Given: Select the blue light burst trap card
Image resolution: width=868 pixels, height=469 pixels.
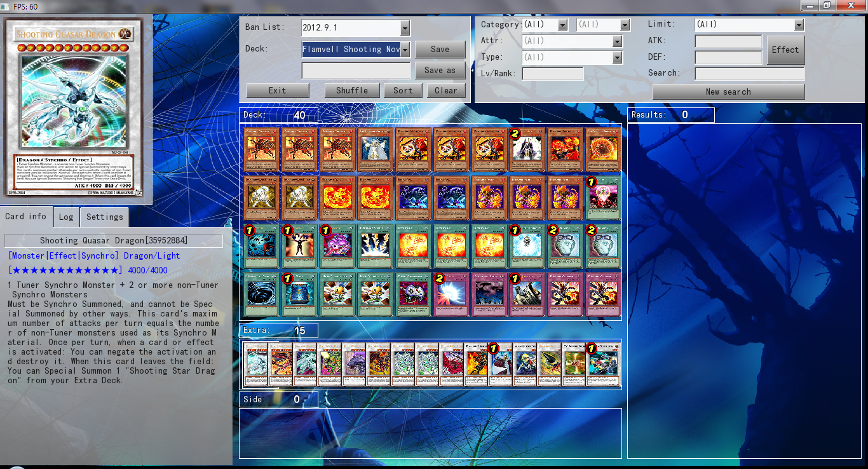Looking at the screenshot, I should (451, 294).
